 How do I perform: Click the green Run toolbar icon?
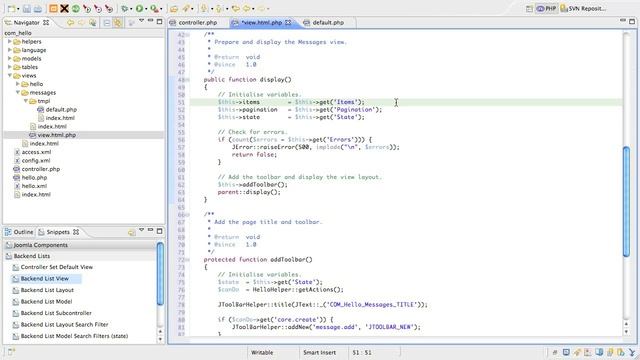[140, 8]
